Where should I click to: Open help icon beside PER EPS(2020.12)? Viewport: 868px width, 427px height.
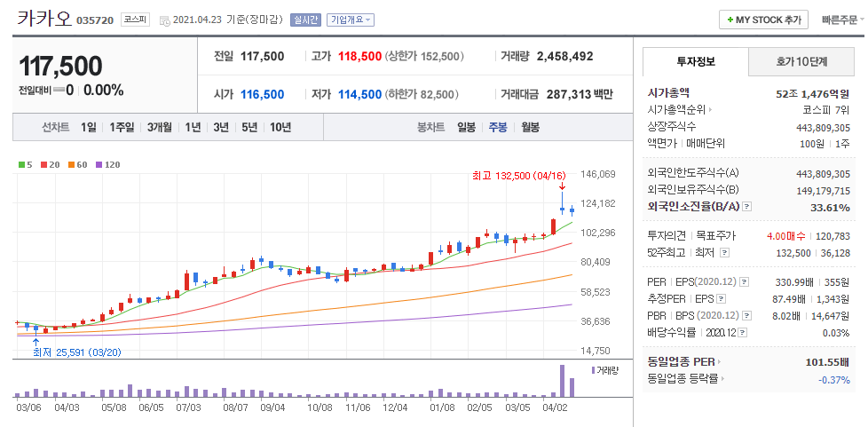(x=744, y=282)
